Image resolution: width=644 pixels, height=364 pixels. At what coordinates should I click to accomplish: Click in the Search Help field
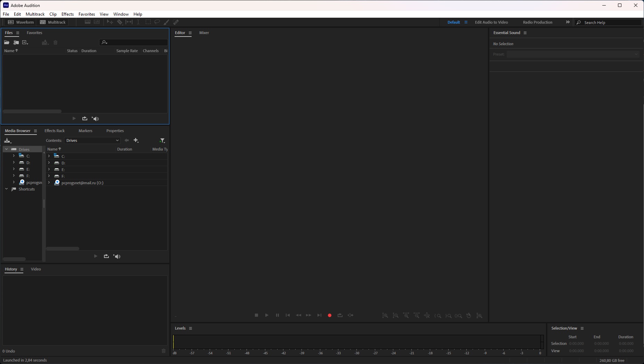pyautogui.click(x=611, y=23)
